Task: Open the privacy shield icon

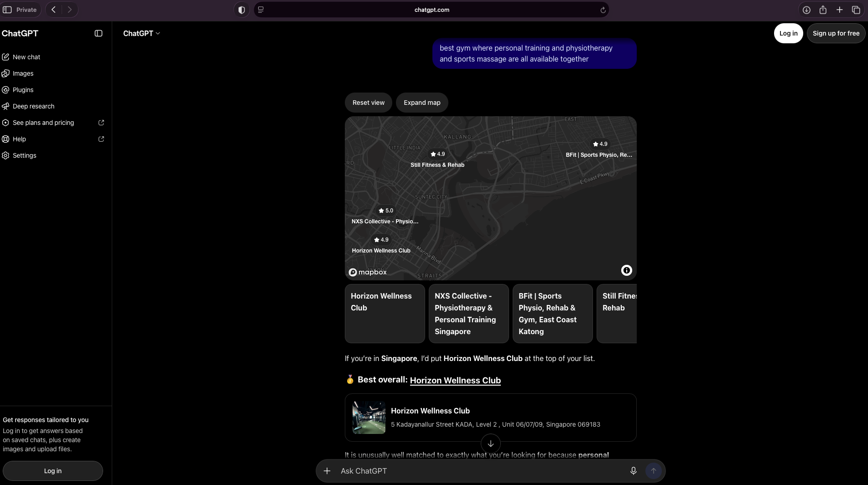Action: click(242, 10)
